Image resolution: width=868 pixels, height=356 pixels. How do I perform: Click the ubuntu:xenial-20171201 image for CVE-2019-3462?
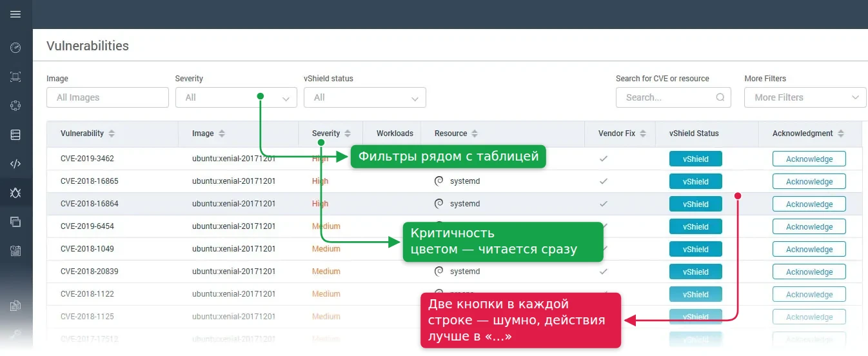[x=233, y=159]
